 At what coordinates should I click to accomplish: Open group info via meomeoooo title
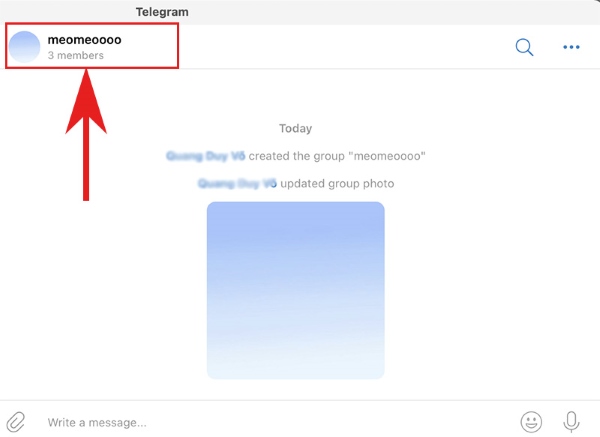click(84, 40)
